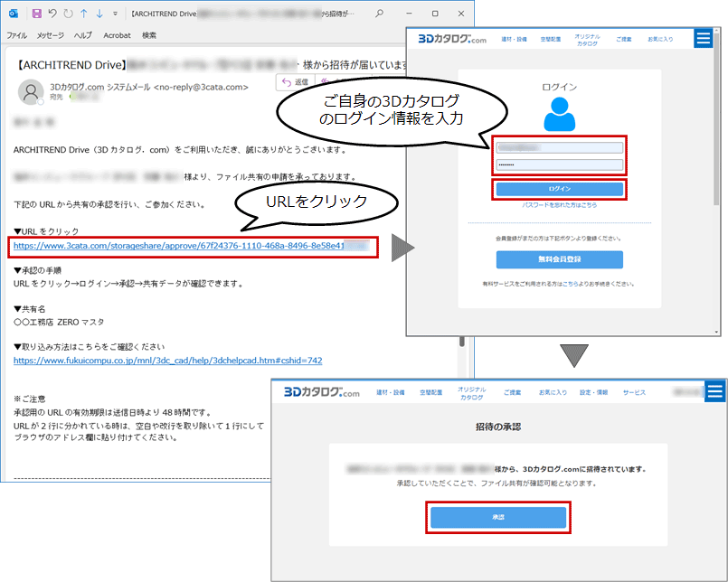Click the ○○工務店 ZERO マスタ share name
This screenshot has width=728, height=582.
click(59, 322)
